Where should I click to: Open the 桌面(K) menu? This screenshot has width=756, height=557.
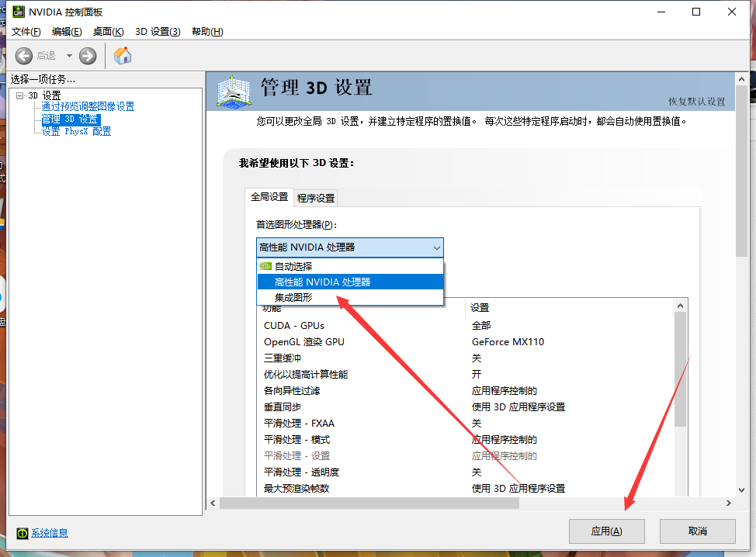click(x=109, y=32)
